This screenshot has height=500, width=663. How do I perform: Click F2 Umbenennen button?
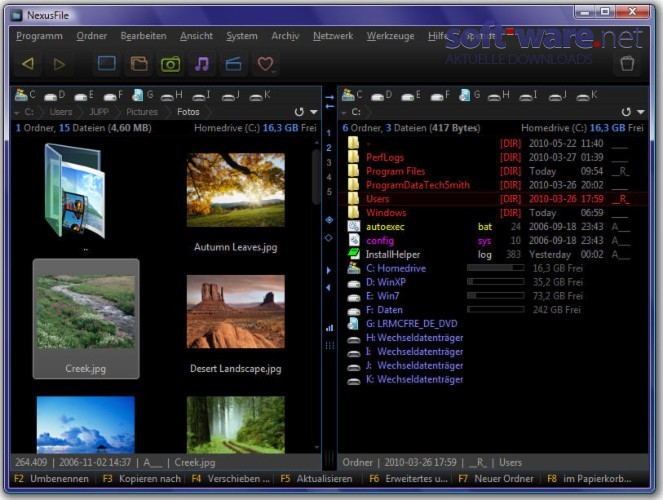(52, 479)
